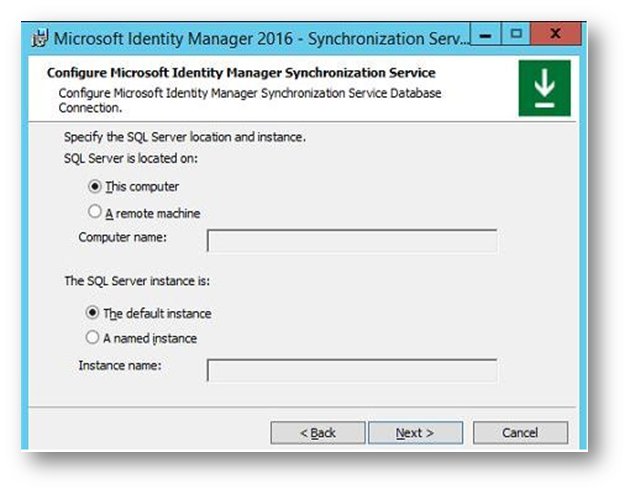Click 'The SQL Server instance is:' label
Image resolution: width=630 pixels, height=494 pixels.
[137, 281]
